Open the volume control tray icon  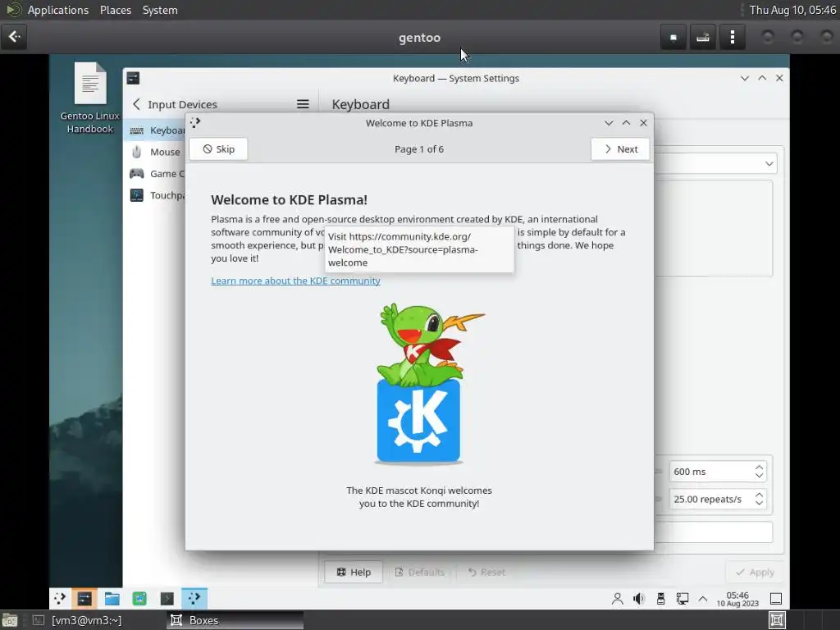point(638,598)
